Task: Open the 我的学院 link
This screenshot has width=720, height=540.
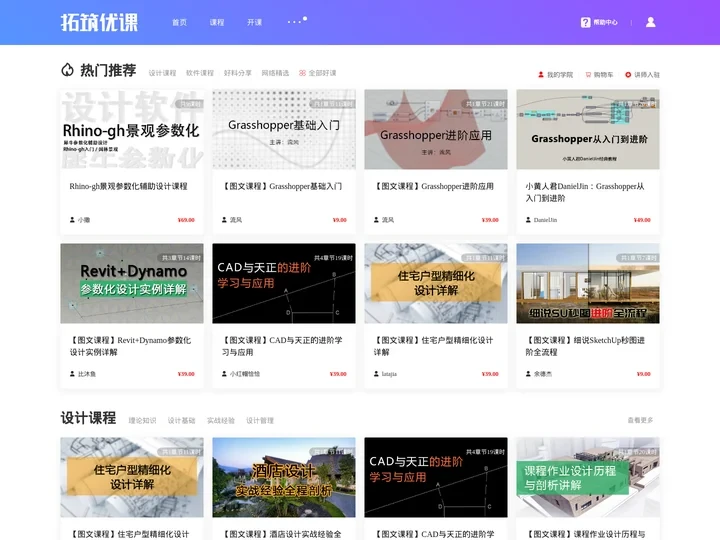Action: point(560,75)
